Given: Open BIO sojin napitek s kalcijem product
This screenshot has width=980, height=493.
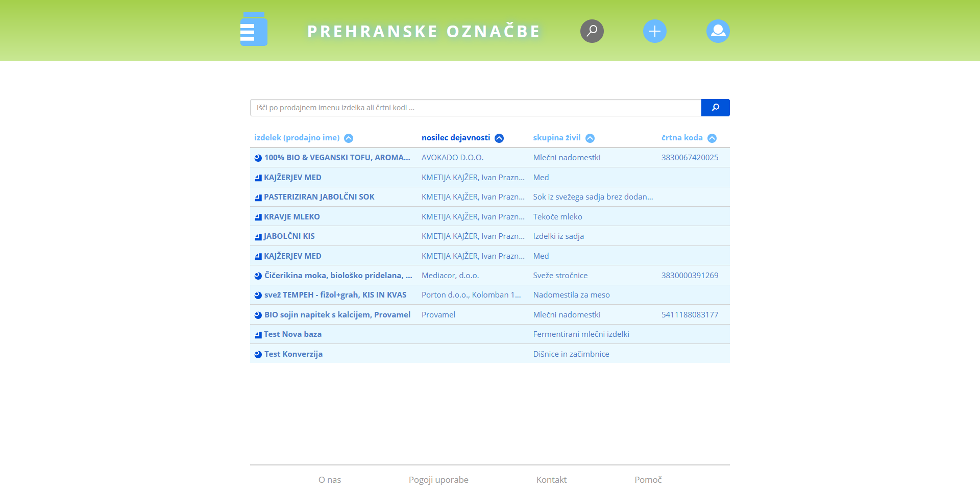Looking at the screenshot, I should click(x=337, y=315).
